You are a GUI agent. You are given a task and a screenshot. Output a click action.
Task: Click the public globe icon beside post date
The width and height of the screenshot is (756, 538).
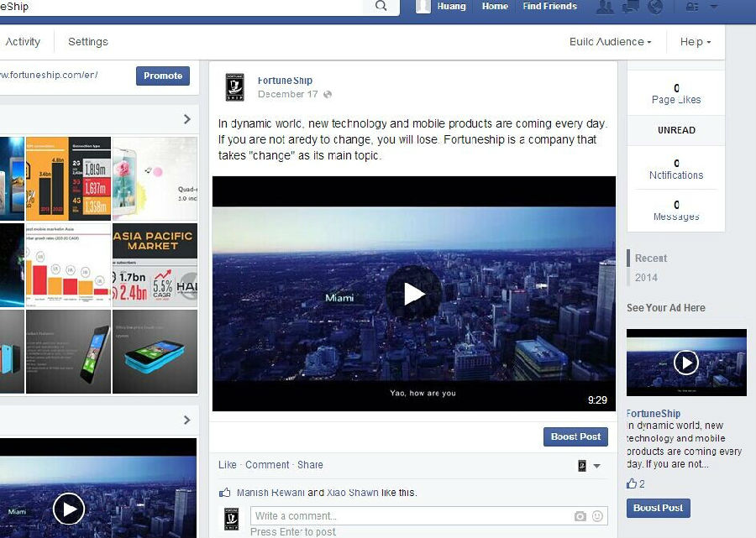[328, 94]
